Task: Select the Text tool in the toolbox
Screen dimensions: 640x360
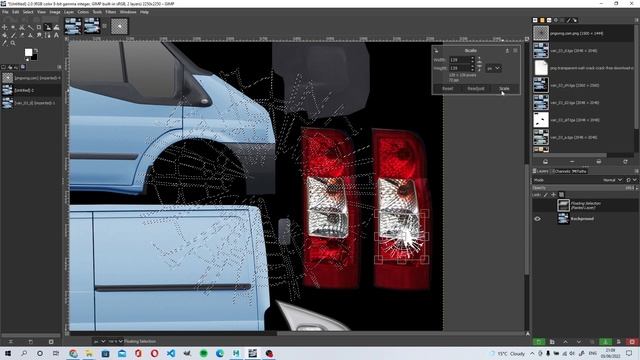Action: (x=56, y=36)
